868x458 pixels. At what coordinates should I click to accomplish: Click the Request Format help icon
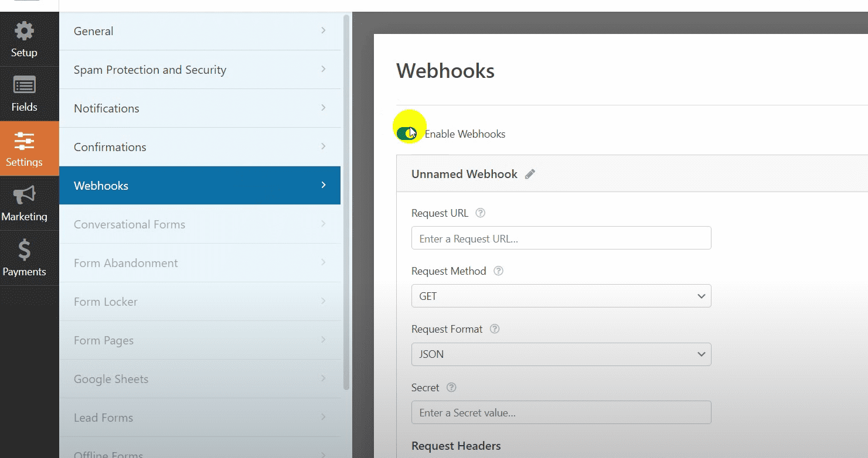pyautogui.click(x=495, y=329)
